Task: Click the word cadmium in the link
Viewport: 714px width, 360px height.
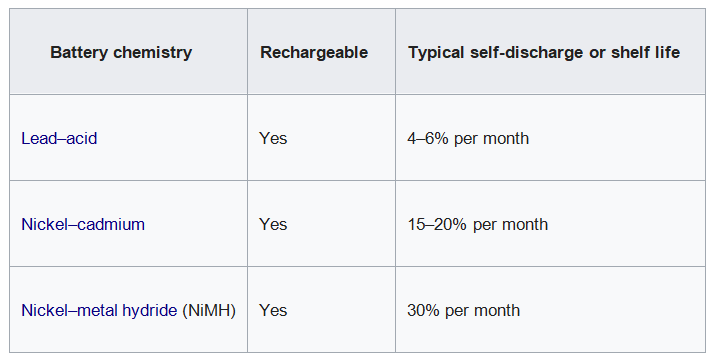Action: point(111,224)
